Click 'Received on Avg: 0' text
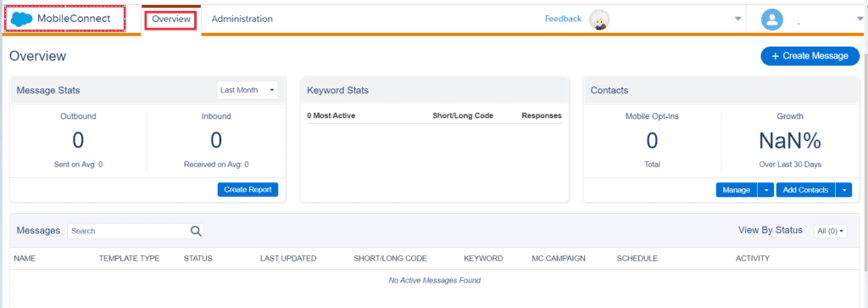The height and width of the screenshot is (308, 868). (216, 165)
